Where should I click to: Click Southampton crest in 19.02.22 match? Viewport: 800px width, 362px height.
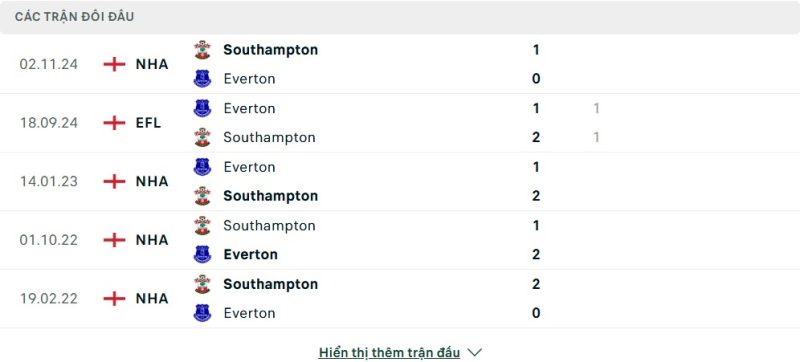coord(203,284)
